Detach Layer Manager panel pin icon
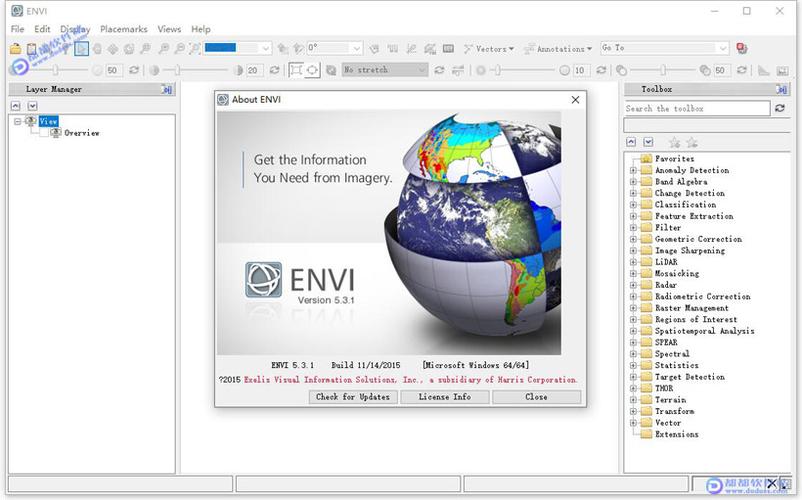Screen dimensions: 802x500 coord(167,89)
